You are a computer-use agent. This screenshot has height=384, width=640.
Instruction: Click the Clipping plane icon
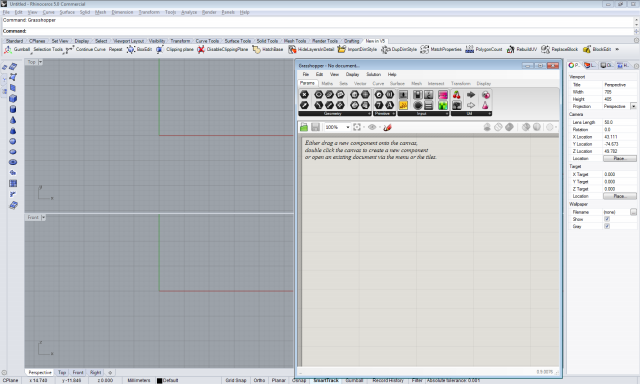point(160,49)
